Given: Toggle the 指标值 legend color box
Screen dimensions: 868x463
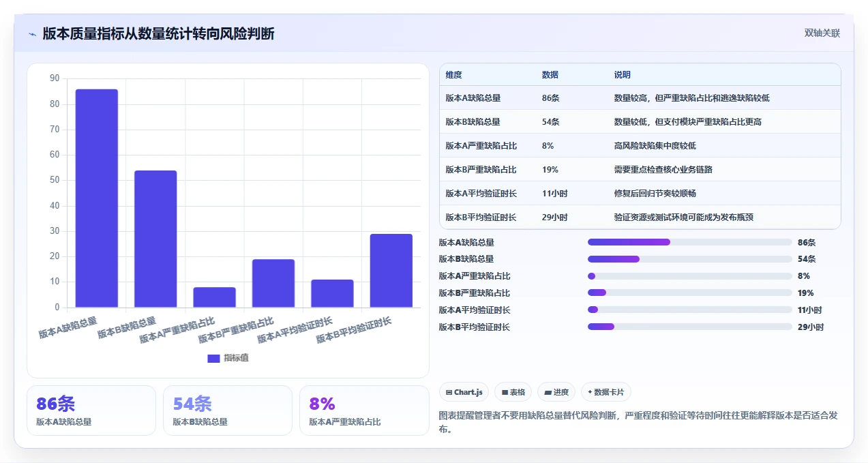Looking at the screenshot, I should (x=213, y=358).
